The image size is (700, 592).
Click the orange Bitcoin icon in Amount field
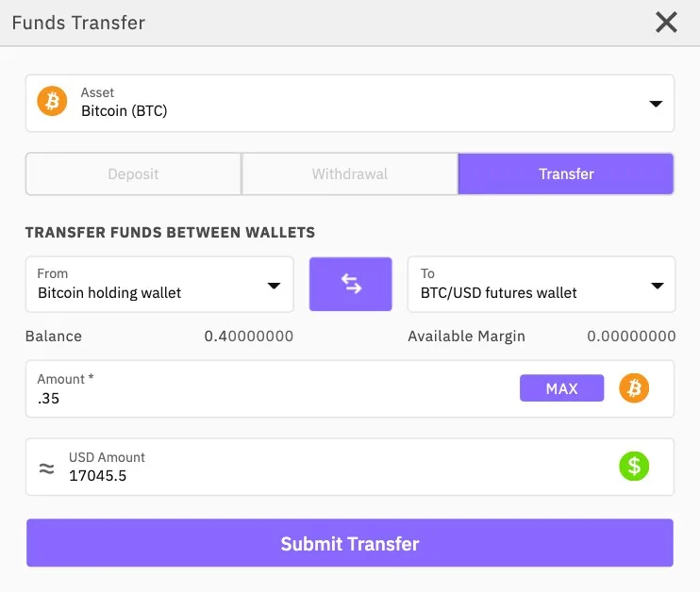coord(634,388)
